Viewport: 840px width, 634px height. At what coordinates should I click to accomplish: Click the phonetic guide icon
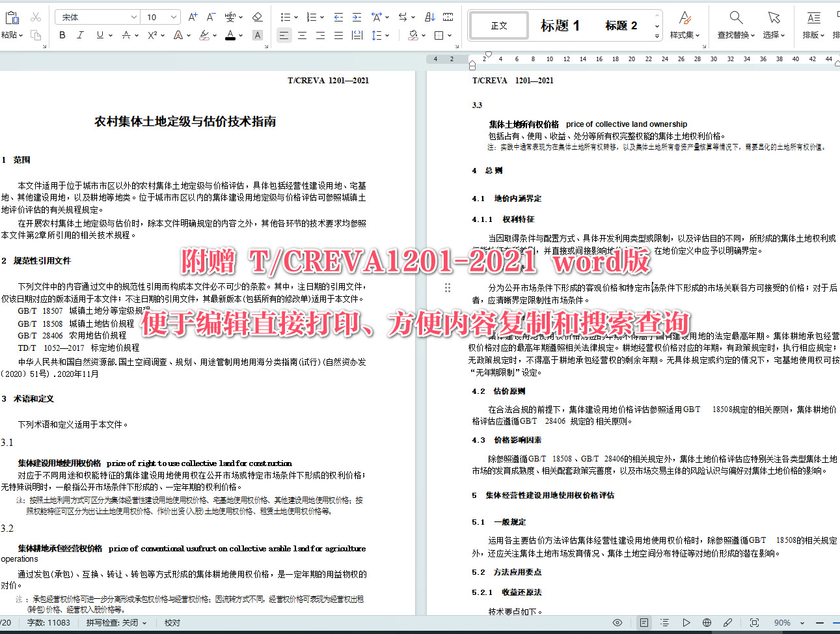click(230, 17)
